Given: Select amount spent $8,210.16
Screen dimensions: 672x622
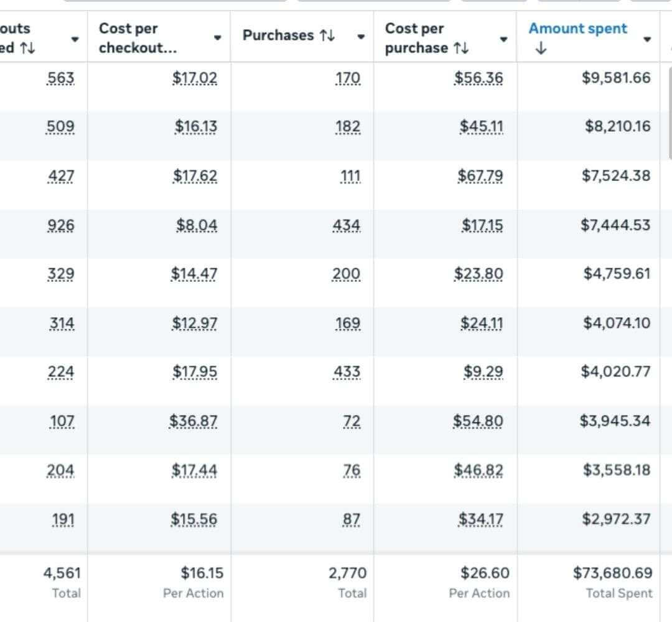Looking at the screenshot, I should (618, 126).
